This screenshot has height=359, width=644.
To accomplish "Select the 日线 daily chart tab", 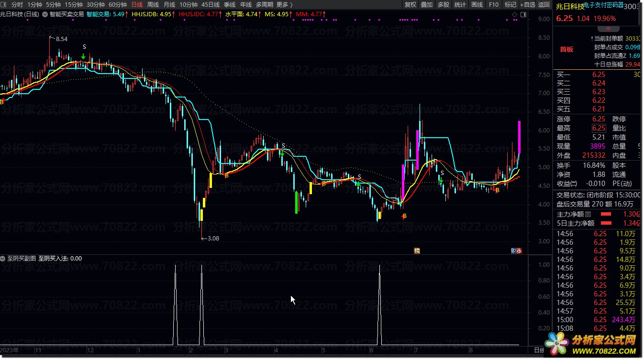I will coord(137,4).
